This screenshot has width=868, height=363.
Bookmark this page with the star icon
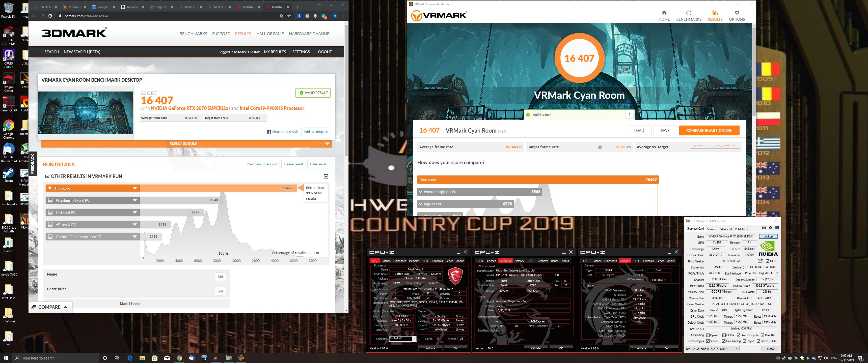289,16
